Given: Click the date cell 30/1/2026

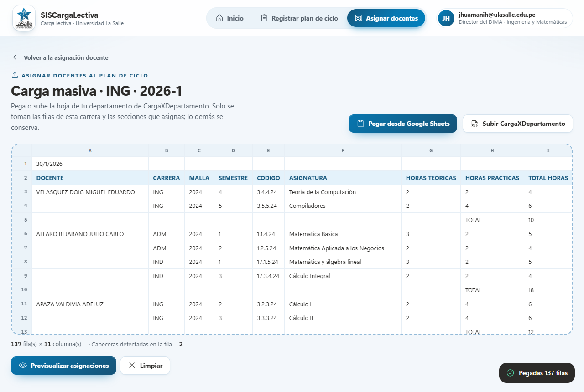Looking at the screenshot, I should coord(90,164).
